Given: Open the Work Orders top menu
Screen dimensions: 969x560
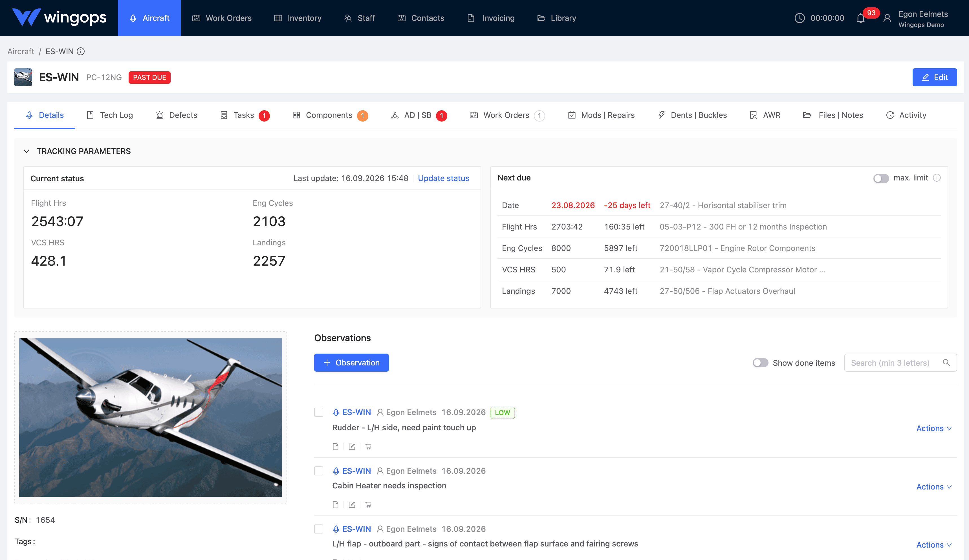Looking at the screenshot, I should pos(222,18).
